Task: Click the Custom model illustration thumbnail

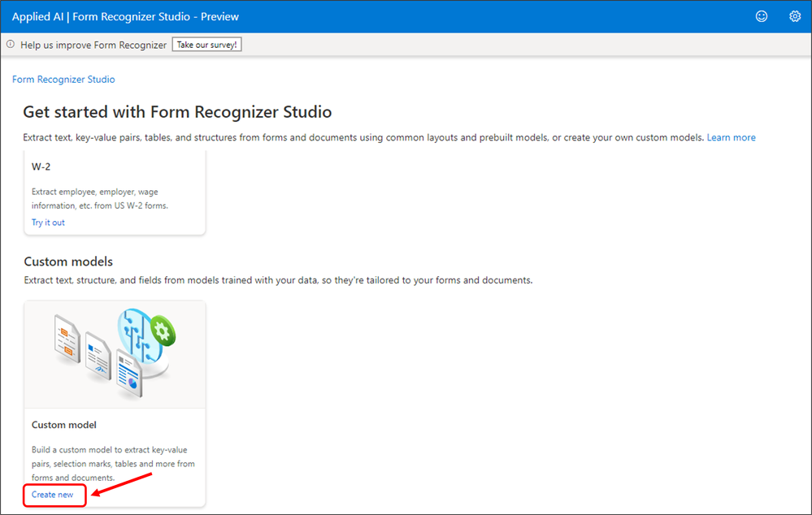Action: tap(115, 354)
